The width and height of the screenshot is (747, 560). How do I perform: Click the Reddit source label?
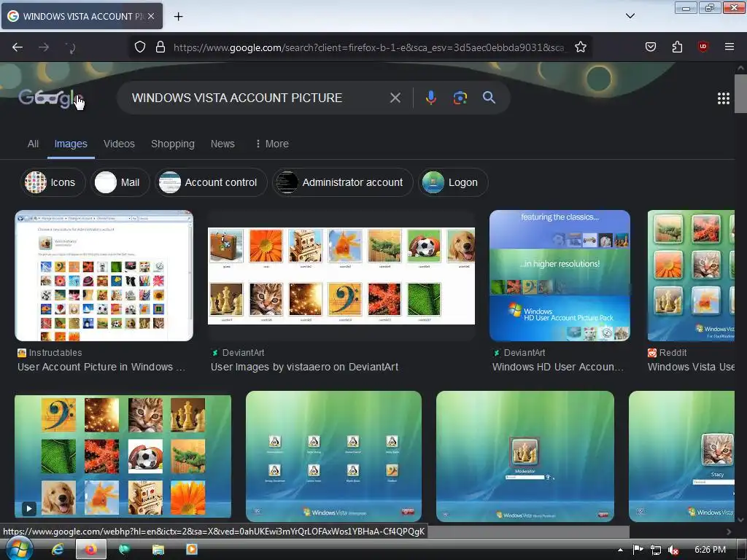673,353
